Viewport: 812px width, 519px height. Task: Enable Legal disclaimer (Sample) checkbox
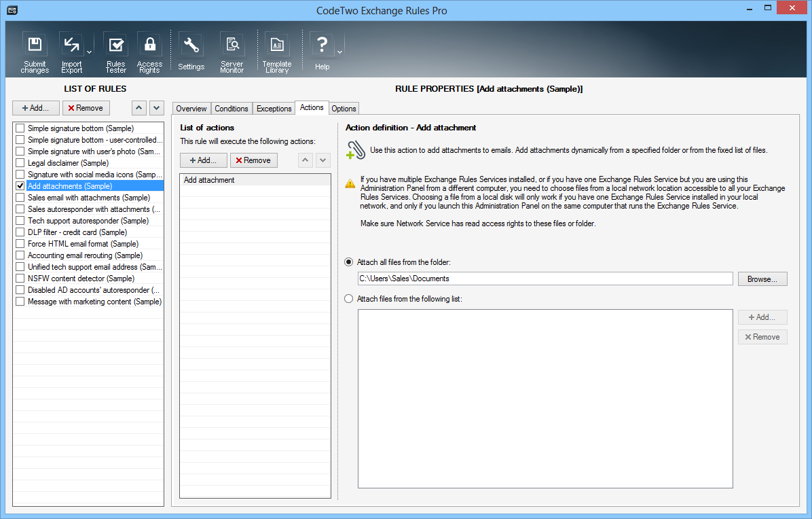pyautogui.click(x=20, y=162)
